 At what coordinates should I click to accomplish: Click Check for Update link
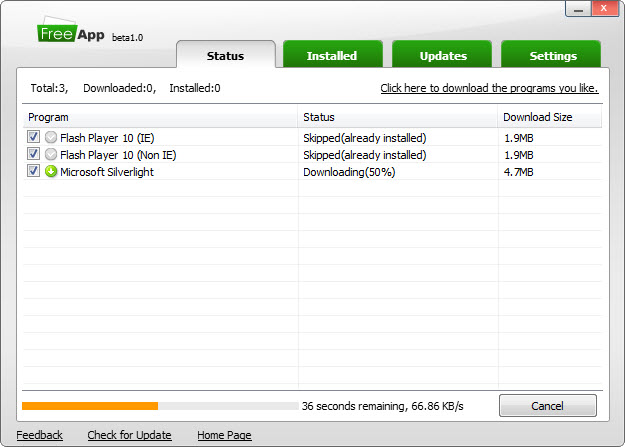click(130, 435)
